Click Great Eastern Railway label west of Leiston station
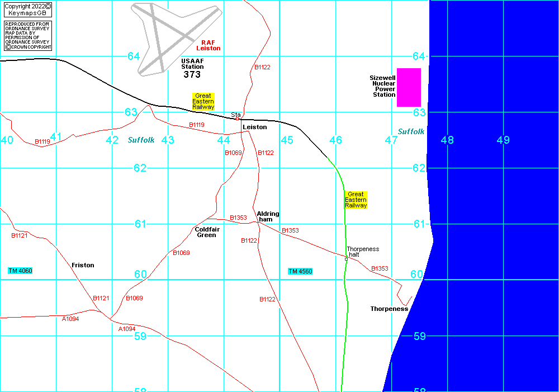 pos(203,101)
